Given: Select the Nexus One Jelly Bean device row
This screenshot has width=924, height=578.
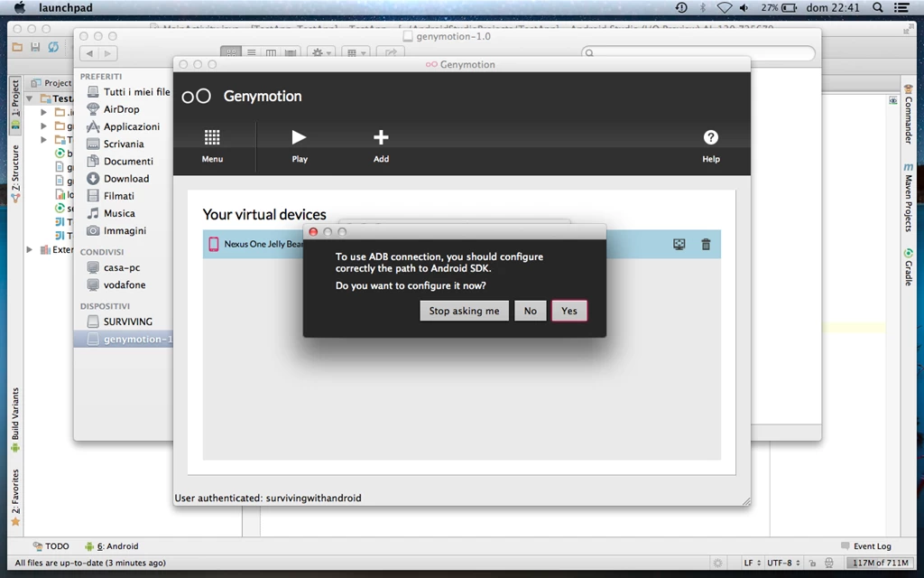Looking at the screenshot, I should pos(461,244).
